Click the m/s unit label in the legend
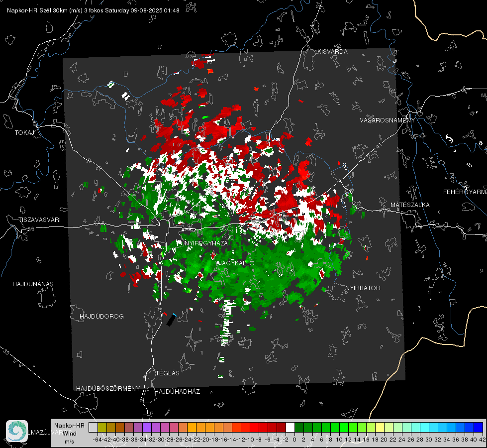487x448 pixels. 69,442
